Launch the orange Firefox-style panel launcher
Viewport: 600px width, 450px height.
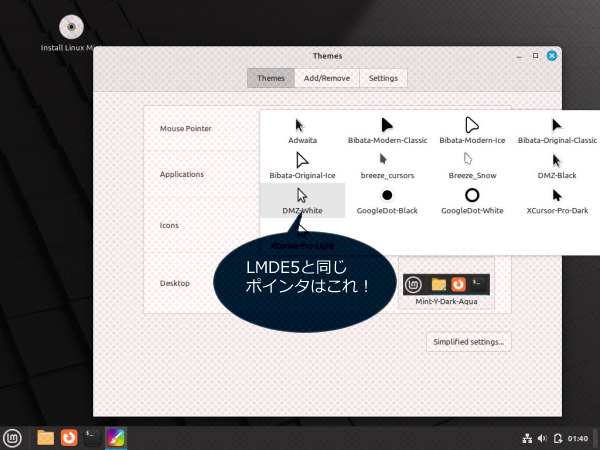(x=69, y=438)
